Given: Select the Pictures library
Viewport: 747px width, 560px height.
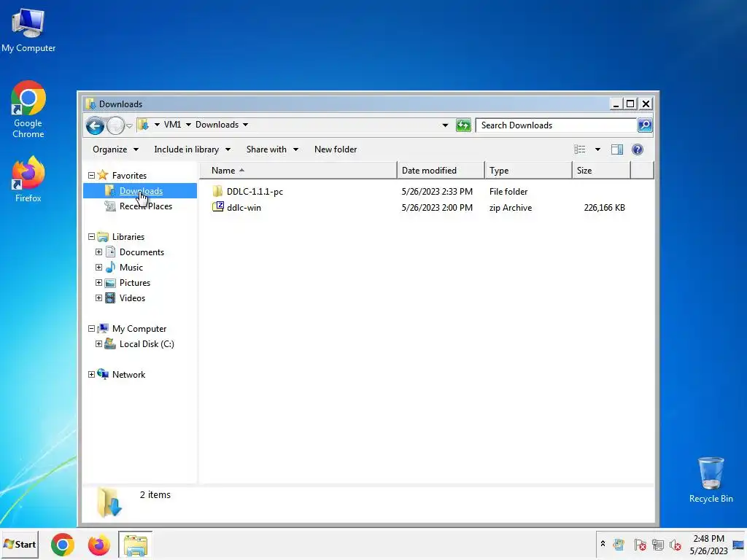Looking at the screenshot, I should pos(135,282).
